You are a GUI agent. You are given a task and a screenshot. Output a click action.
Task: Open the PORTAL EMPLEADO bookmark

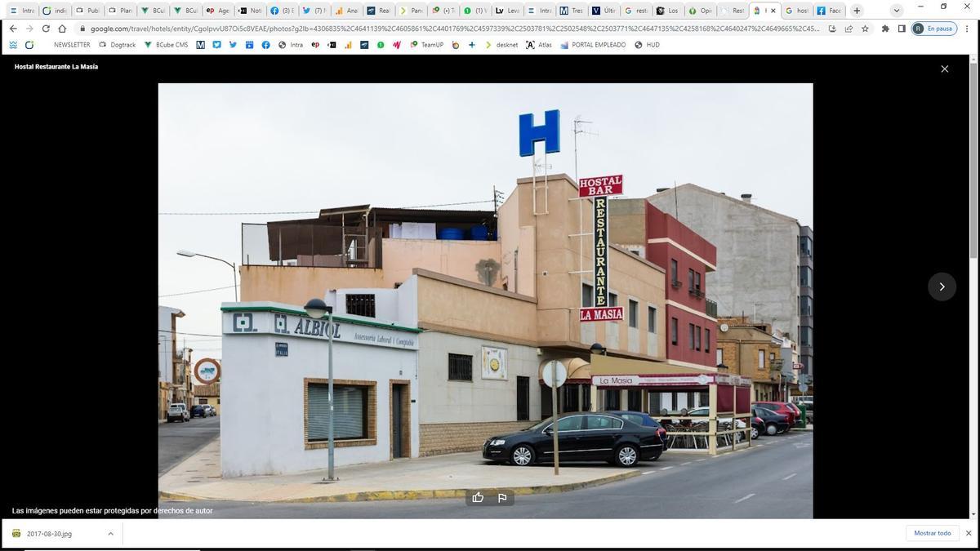click(597, 45)
